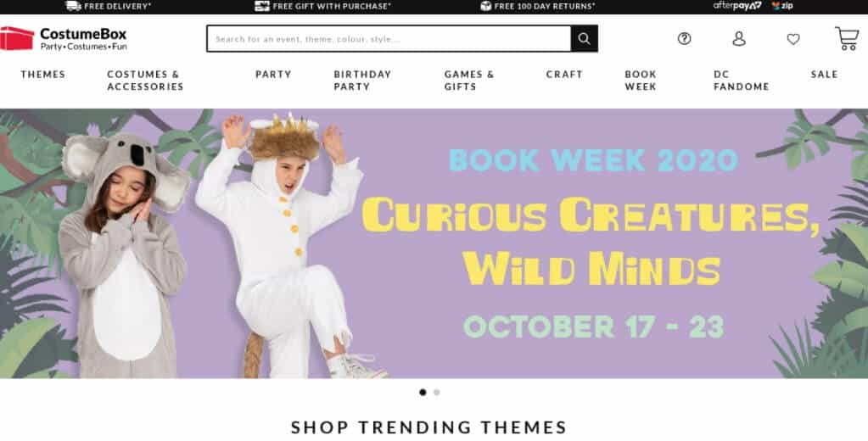Click the CostumeBox red box logo
This screenshot has height=441, width=868.
17,38
